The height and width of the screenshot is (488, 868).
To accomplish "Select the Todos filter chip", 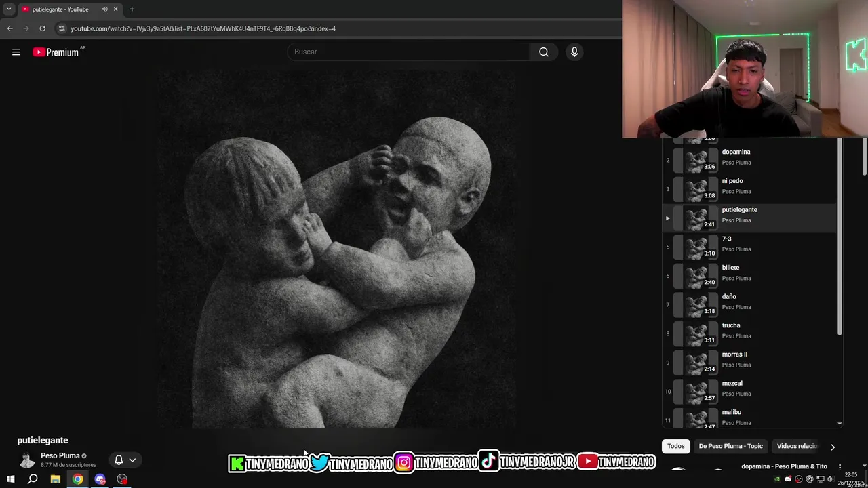I will [676, 446].
